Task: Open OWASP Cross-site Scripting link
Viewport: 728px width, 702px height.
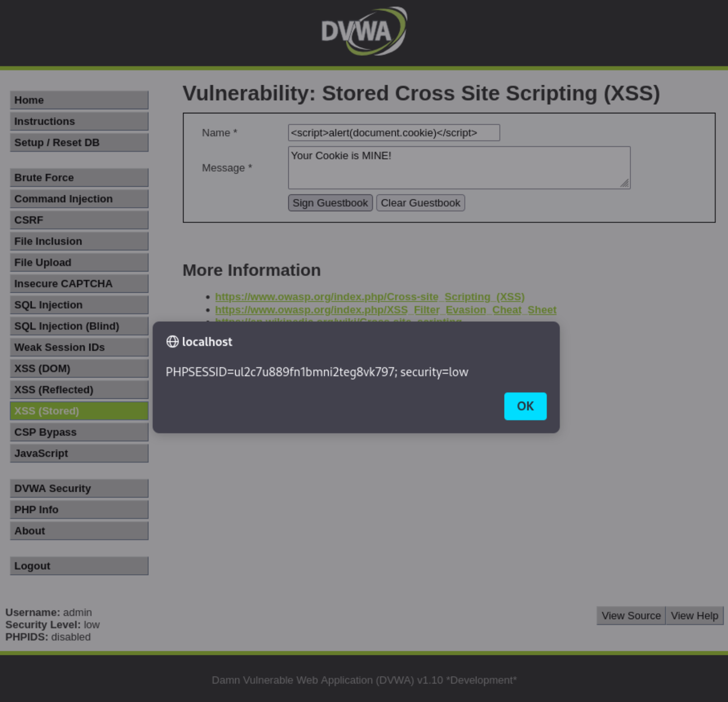Action: 370,297
